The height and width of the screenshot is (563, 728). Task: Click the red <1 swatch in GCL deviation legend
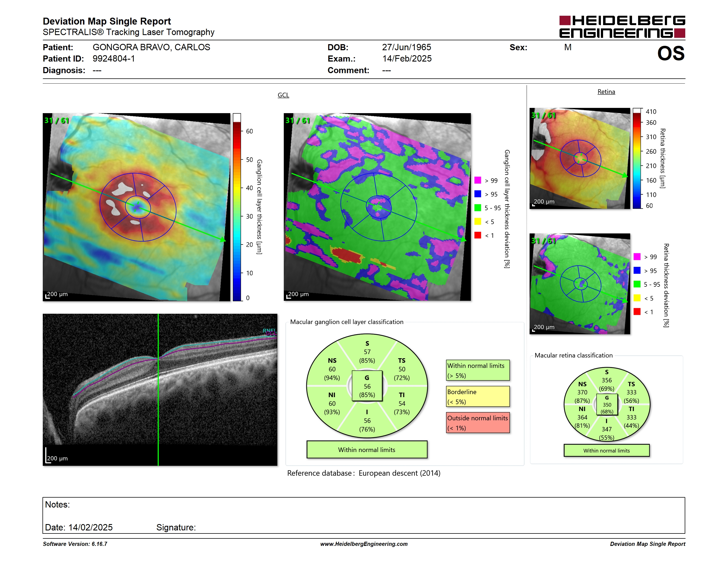[478, 235]
